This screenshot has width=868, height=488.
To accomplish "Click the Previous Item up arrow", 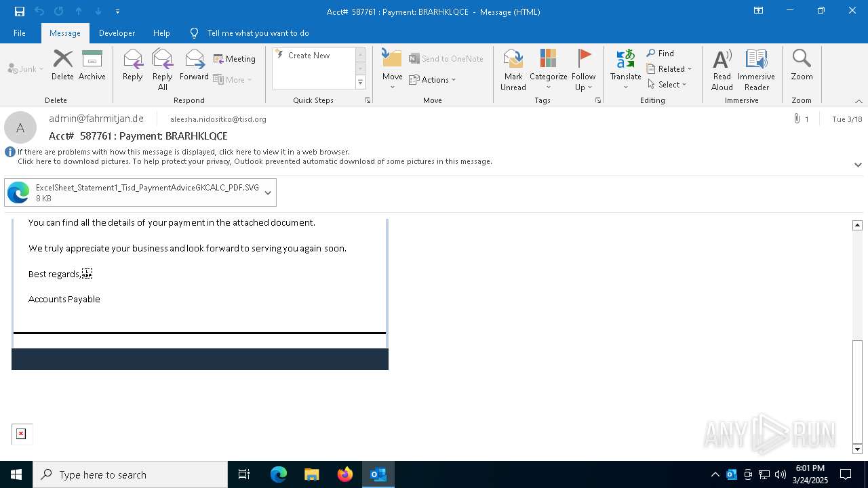I will pyautogui.click(x=79, y=11).
